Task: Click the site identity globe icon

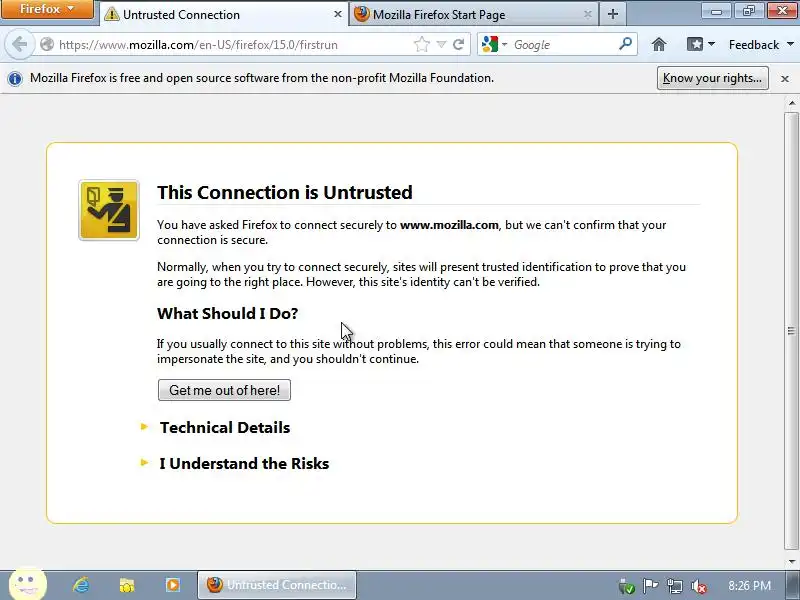Action: tap(47, 44)
